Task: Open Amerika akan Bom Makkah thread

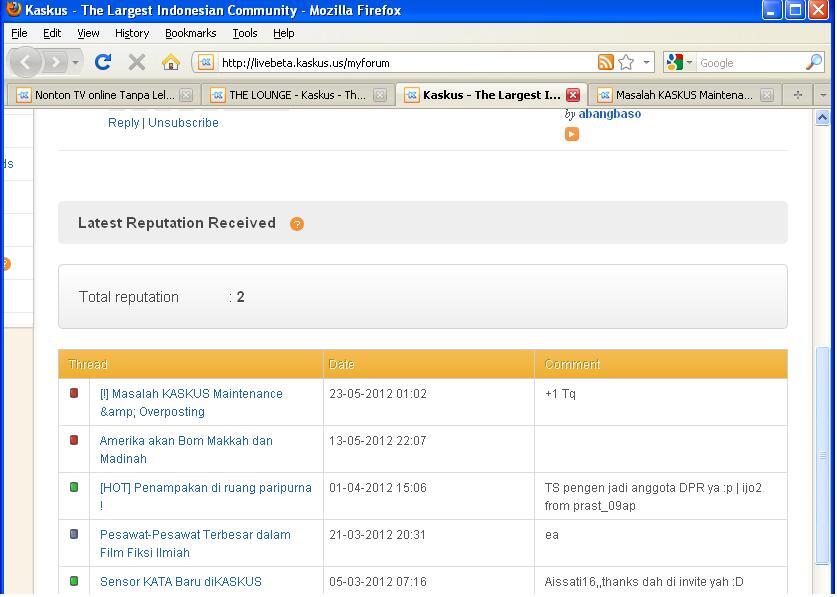Action: click(186, 450)
